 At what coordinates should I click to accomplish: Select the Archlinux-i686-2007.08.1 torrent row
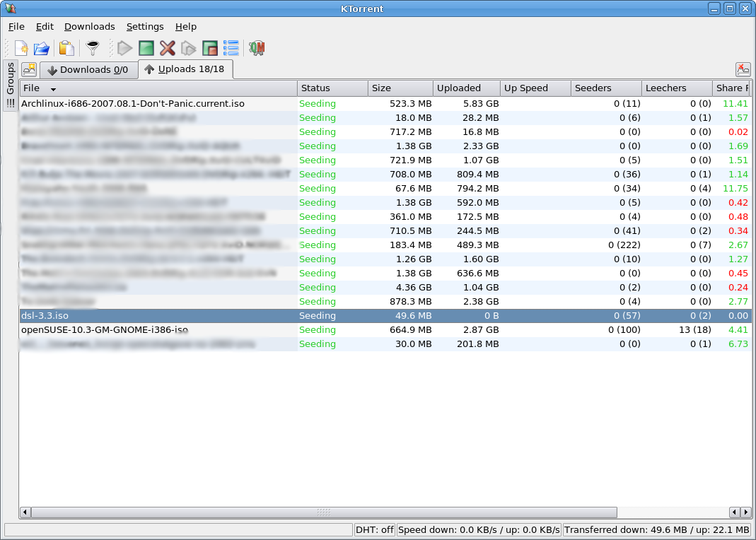(x=385, y=104)
